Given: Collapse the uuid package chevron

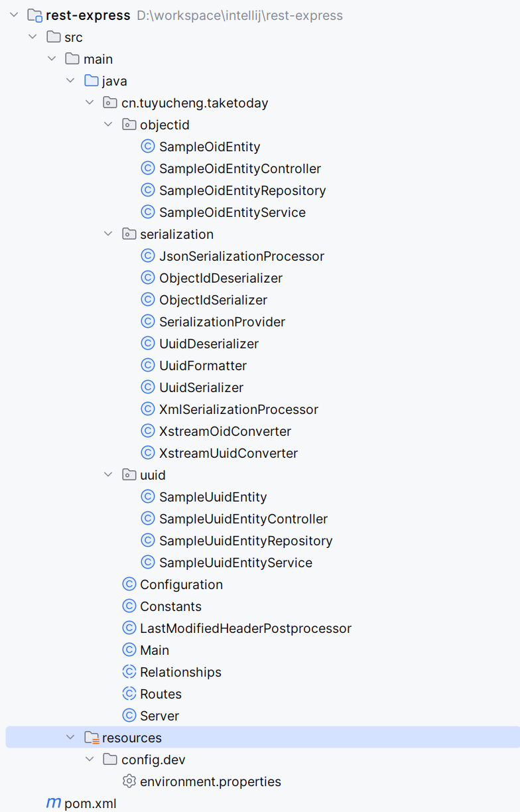Looking at the screenshot, I should pyautogui.click(x=109, y=475).
